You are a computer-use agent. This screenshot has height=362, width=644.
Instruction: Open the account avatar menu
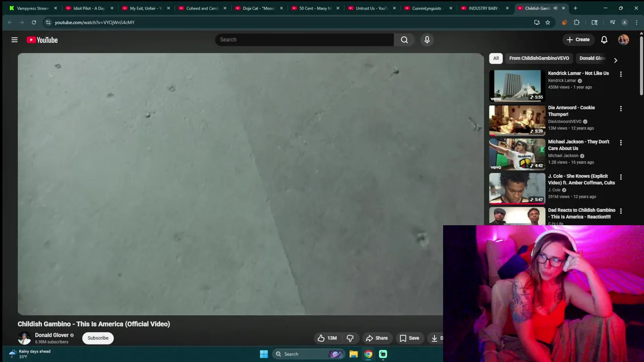pyautogui.click(x=623, y=40)
